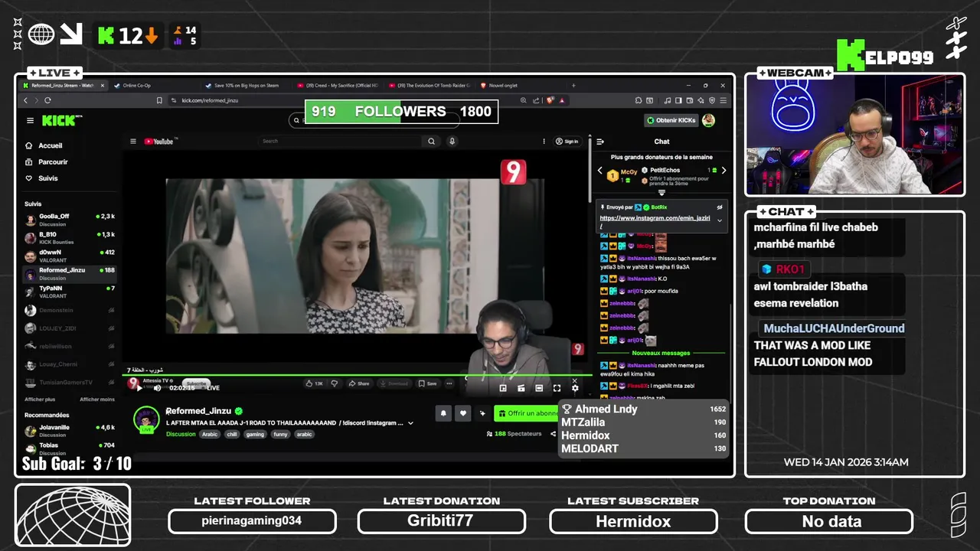Open Parcourir in Kick sidebar

click(47, 162)
